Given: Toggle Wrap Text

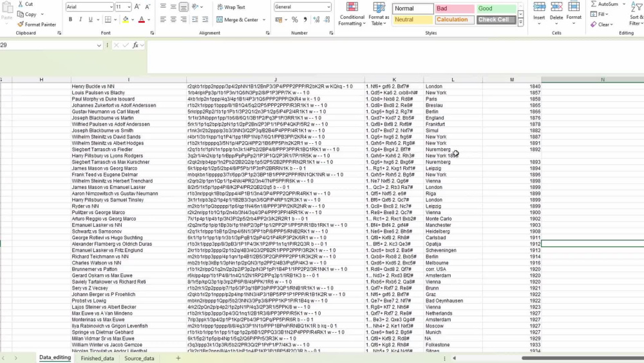Looking at the screenshot, I should pyautogui.click(x=231, y=7).
